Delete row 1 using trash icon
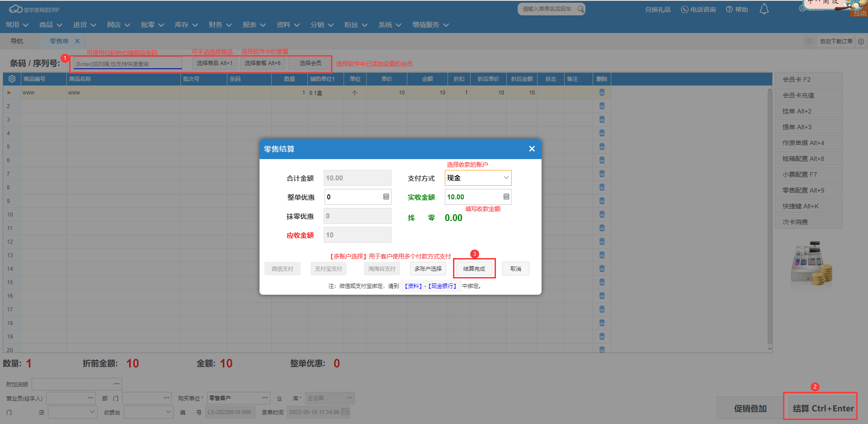The image size is (868, 424). [x=602, y=93]
